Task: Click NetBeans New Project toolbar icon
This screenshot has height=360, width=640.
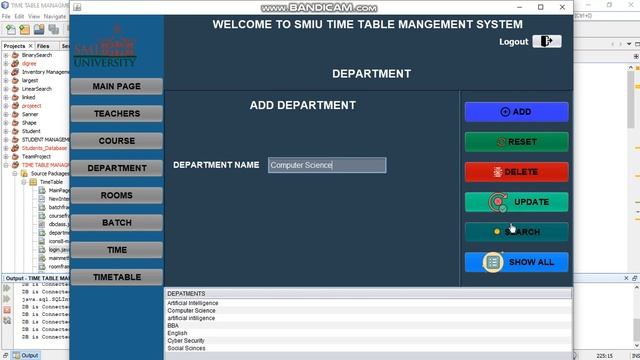Action: point(24,29)
